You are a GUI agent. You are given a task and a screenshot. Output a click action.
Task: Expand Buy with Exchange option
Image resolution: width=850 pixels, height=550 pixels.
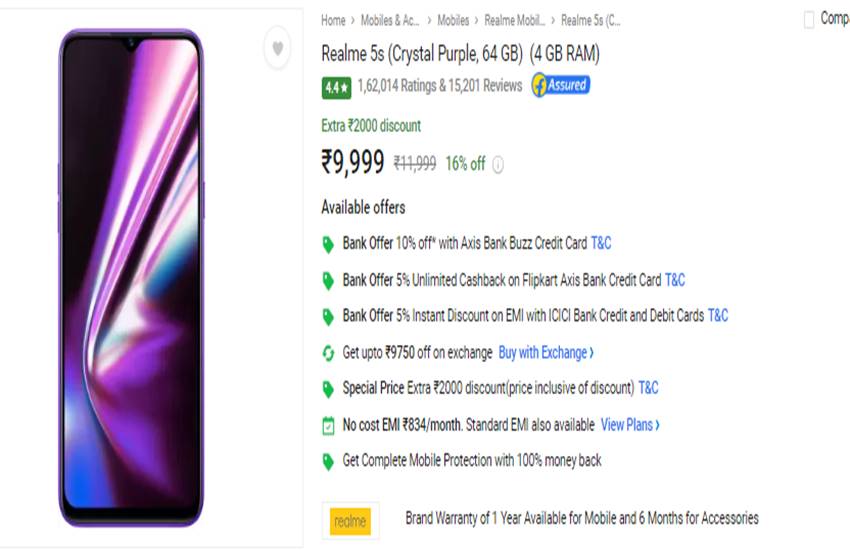(x=546, y=353)
